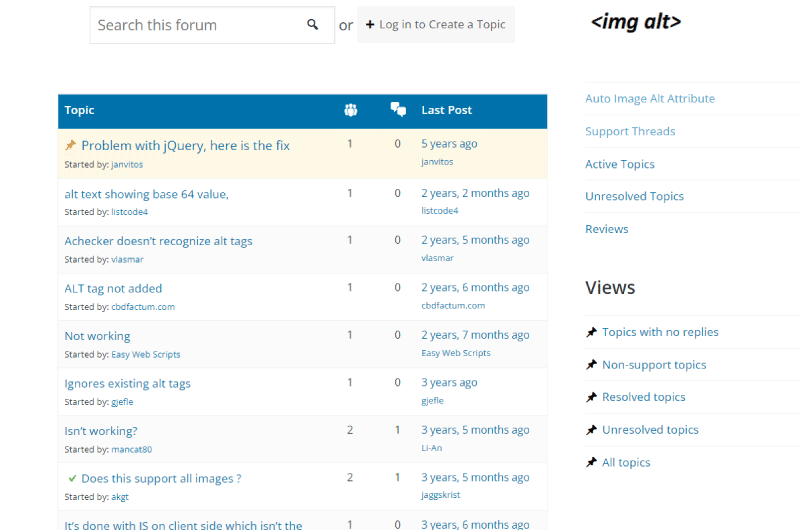The image size is (800, 530).
Task: Open author akgt profile
Action: coord(120,496)
